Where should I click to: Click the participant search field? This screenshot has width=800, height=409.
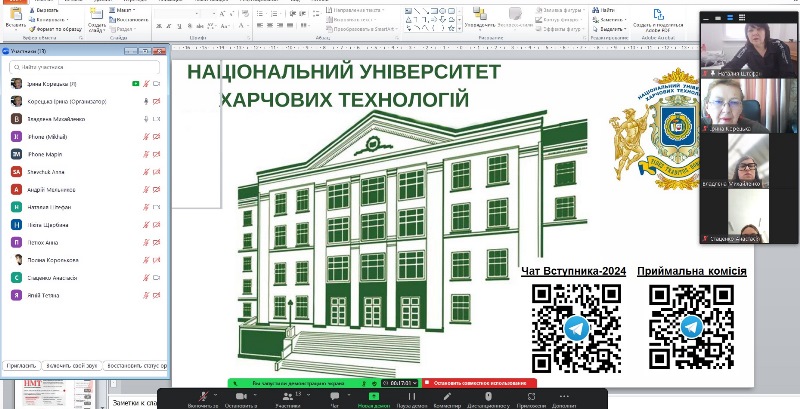(x=85, y=67)
